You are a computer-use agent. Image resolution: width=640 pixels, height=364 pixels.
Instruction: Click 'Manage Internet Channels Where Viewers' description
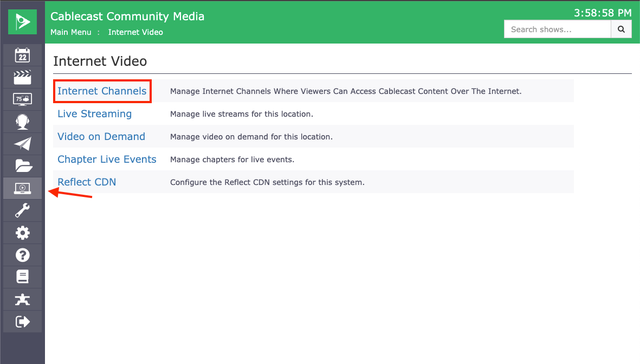[346, 91]
